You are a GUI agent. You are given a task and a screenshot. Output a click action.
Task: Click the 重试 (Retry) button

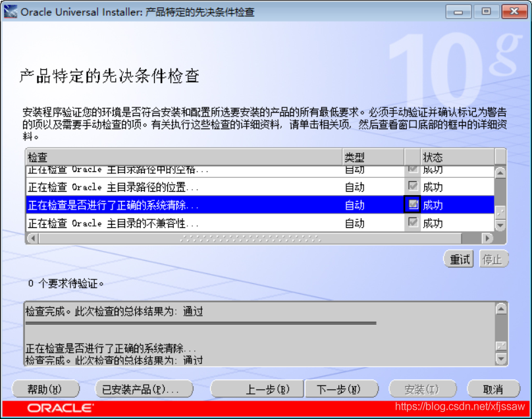(x=459, y=260)
